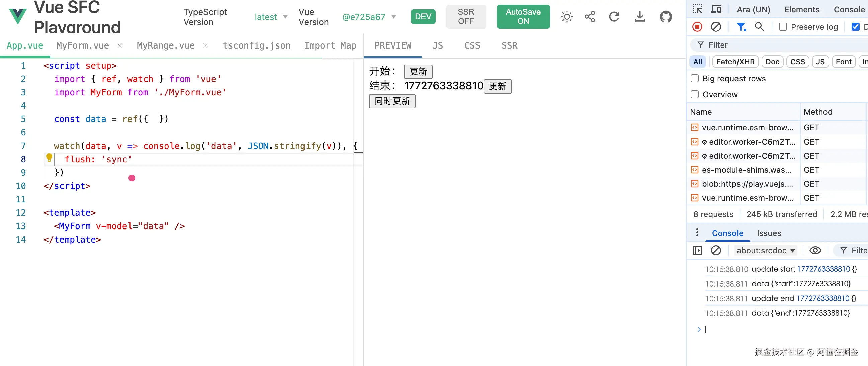Image resolution: width=868 pixels, height=366 pixels.
Task: Activate the inspect element picker icon
Action: [x=697, y=9]
